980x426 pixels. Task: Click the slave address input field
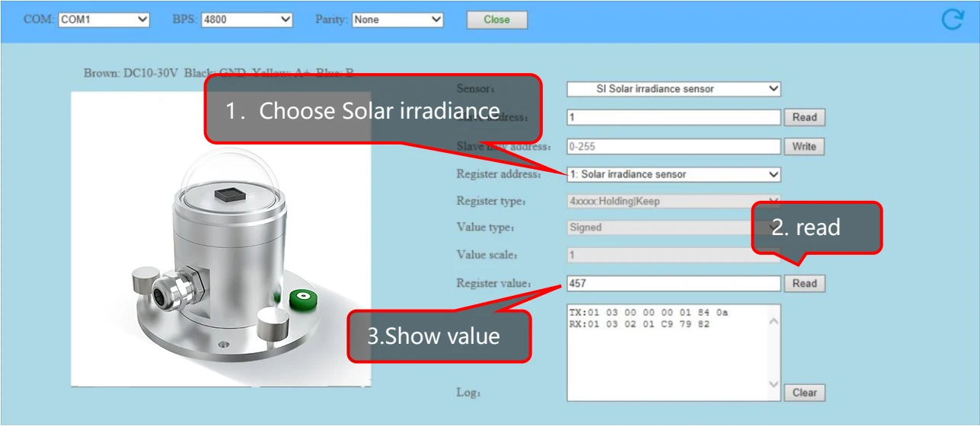pos(674,117)
